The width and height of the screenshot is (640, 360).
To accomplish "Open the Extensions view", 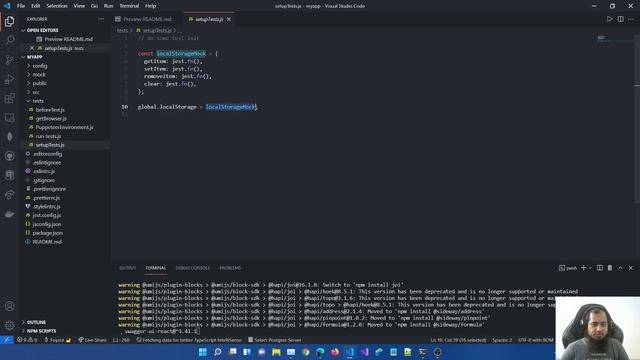I will click(x=9, y=98).
